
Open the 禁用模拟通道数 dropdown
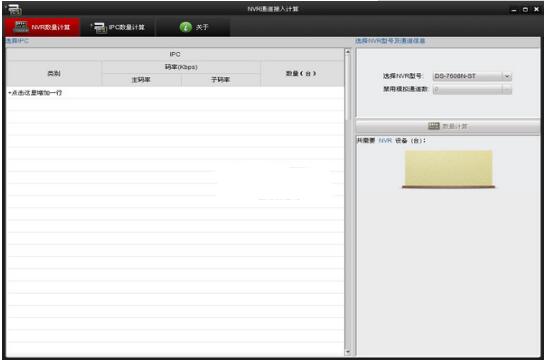click(472, 90)
